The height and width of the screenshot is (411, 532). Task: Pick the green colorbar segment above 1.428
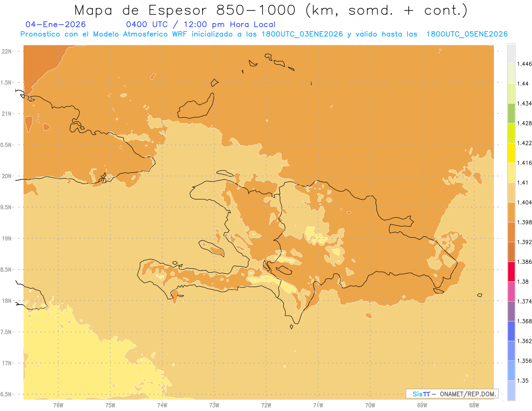coord(511,113)
